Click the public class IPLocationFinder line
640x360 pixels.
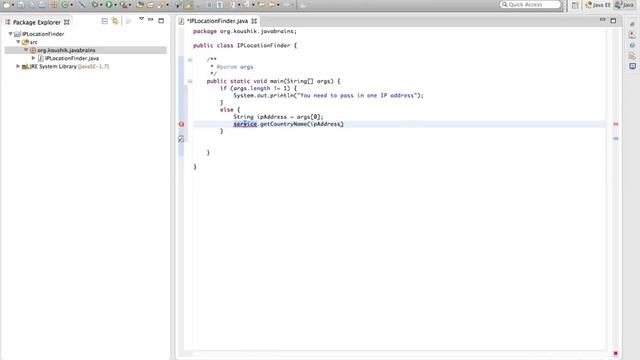tap(245, 45)
